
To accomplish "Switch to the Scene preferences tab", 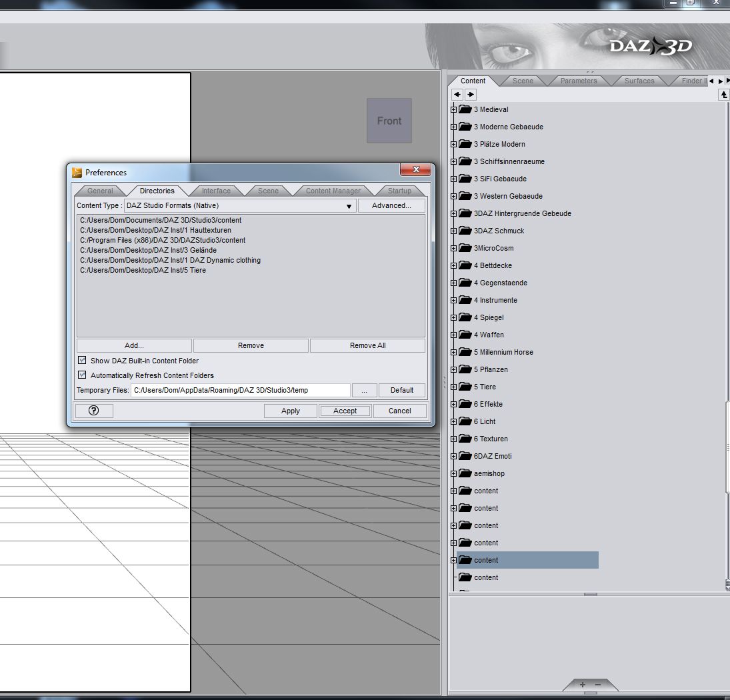I will [268, 191].
